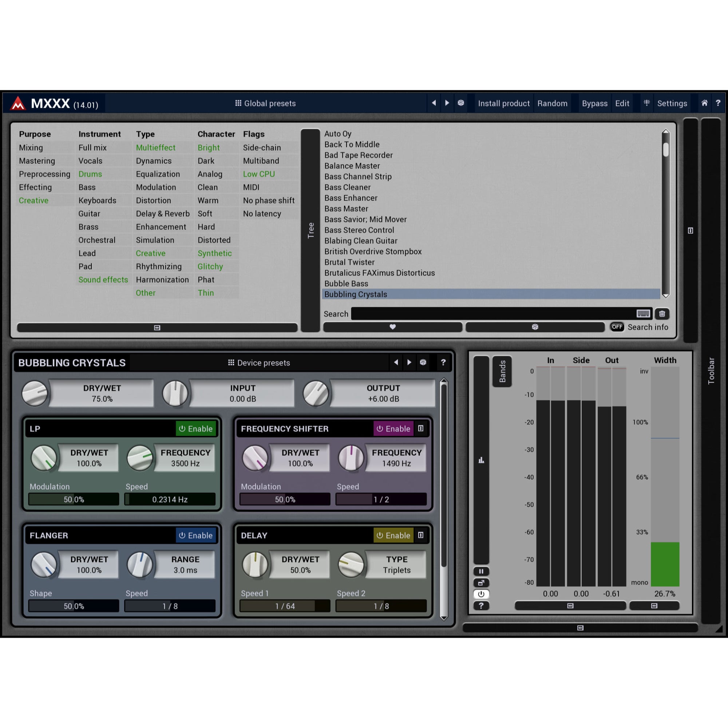Click Frequency Shifter expand icon
Viewport: 728px width, 728px height.
pos(421,428)
